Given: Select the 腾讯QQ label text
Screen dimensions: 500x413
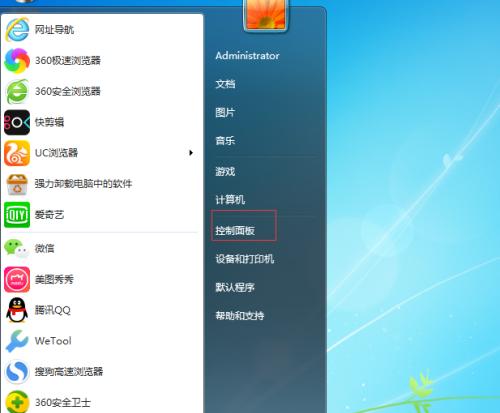Looking at the screenshot, I should (x=53, y=310).
